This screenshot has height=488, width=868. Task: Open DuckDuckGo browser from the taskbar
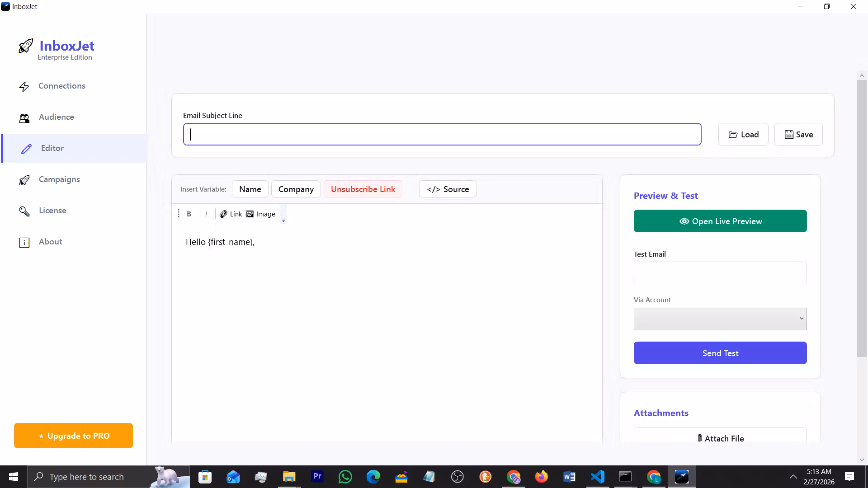[485, 477]
